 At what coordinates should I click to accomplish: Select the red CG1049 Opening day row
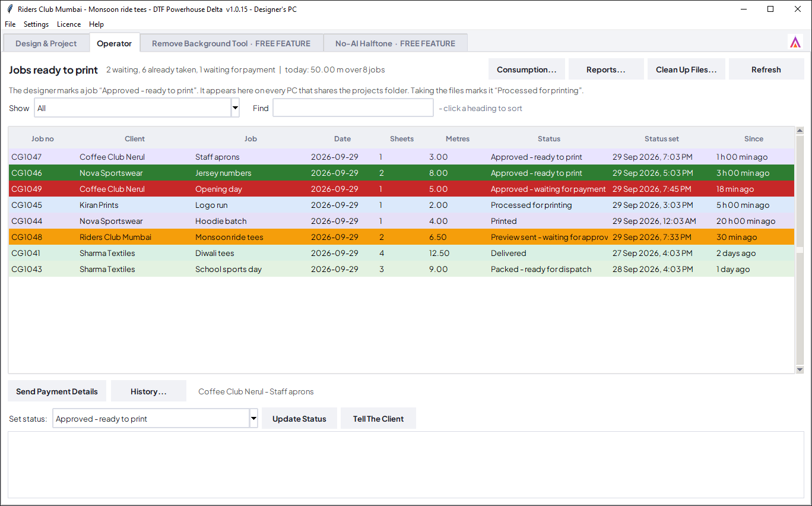(402, 189)
